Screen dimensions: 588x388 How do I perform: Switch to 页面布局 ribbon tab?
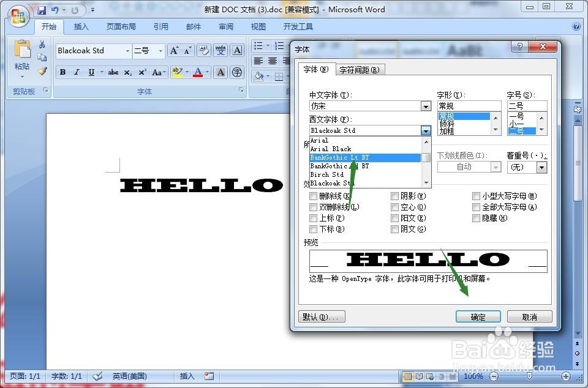pos(121,26)
